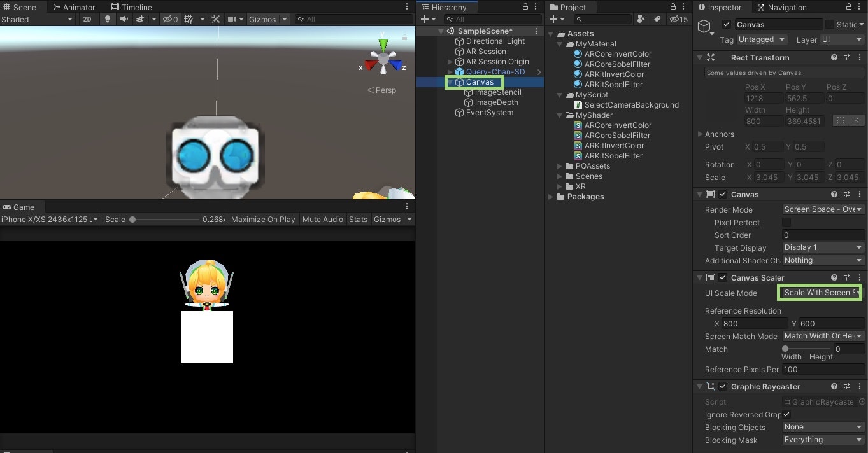Open Project panel three-dot menu
The width and height of the screenshot is (868, 453).
[685, 7]
